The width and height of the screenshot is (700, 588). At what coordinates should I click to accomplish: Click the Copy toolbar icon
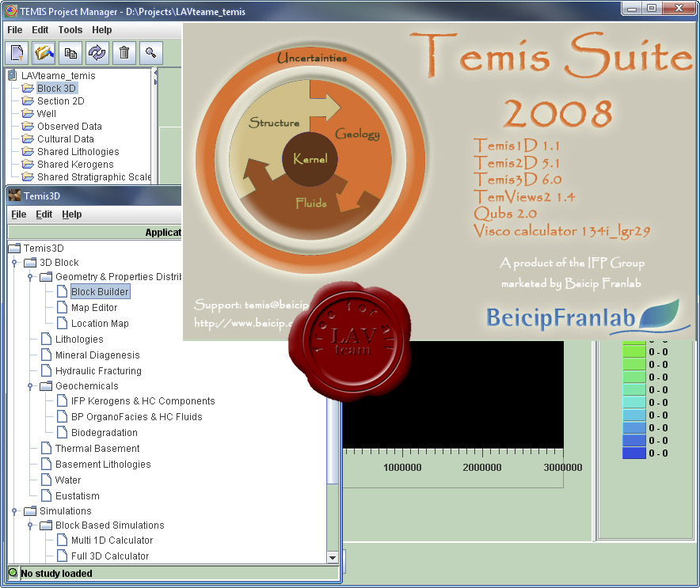tap(70, 53)
